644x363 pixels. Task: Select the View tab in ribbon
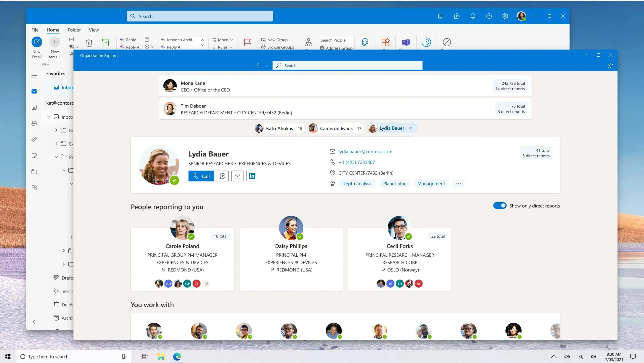(93, 30)
